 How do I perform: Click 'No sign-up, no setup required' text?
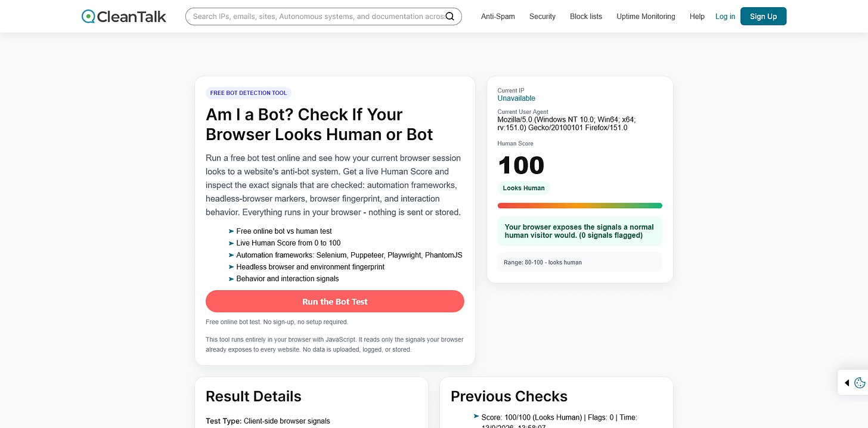[x=306, y=322]
